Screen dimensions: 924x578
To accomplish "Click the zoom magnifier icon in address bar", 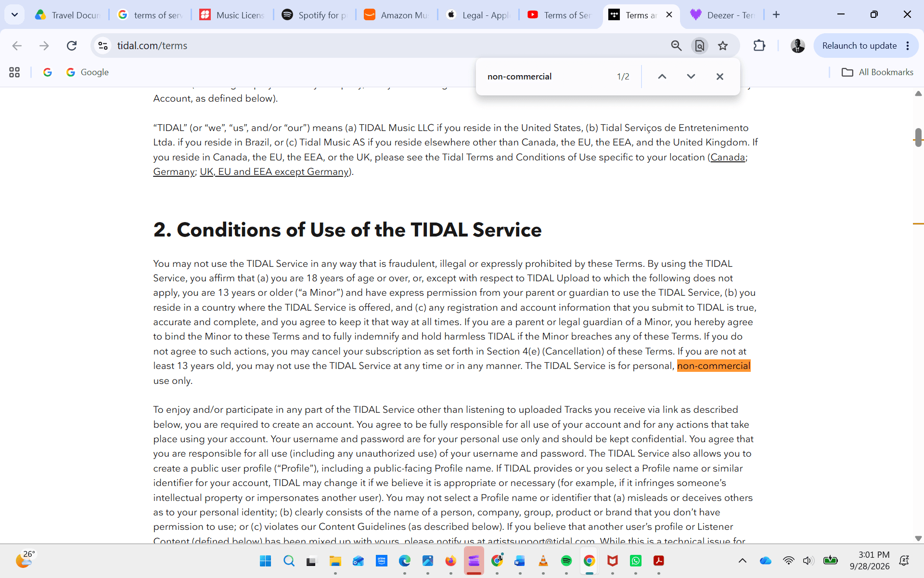I will coord(676,46).
